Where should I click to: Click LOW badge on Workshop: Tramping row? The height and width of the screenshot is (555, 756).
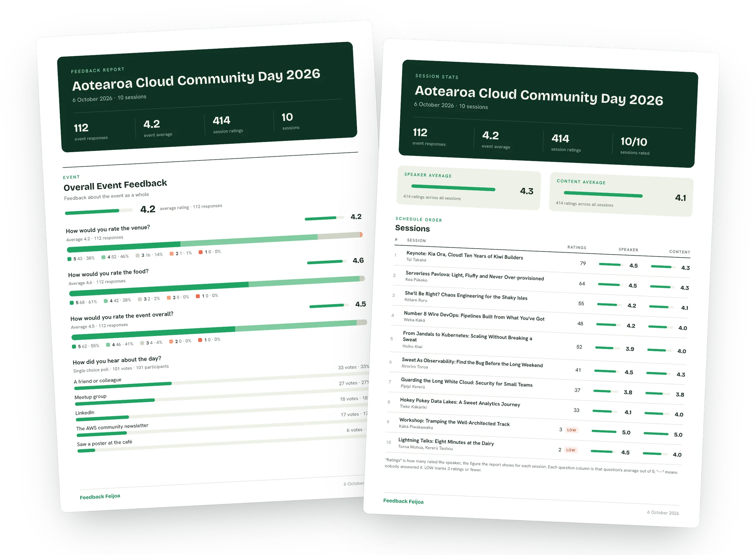pyautogui.click(x=571, y=430)
